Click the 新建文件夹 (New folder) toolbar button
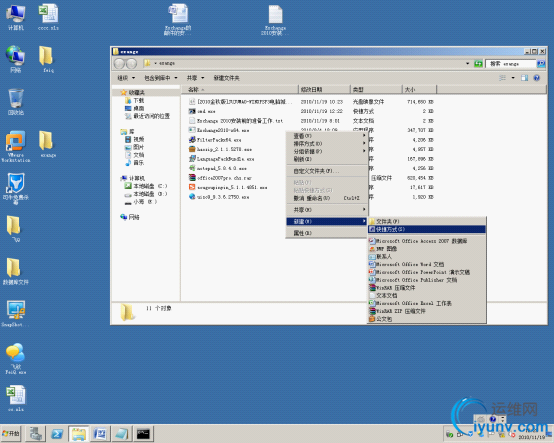This screenshot has width=554, height=443. 226,78
